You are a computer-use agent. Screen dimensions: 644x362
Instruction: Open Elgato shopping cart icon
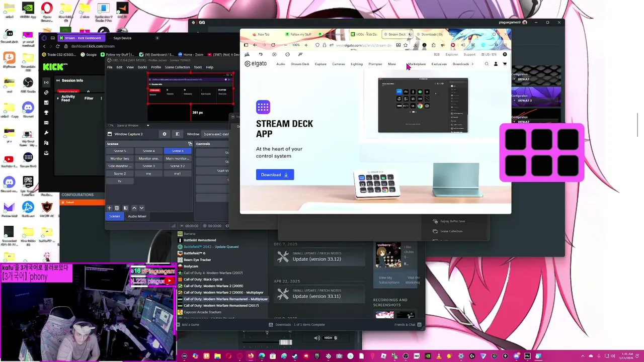[505, 64]
